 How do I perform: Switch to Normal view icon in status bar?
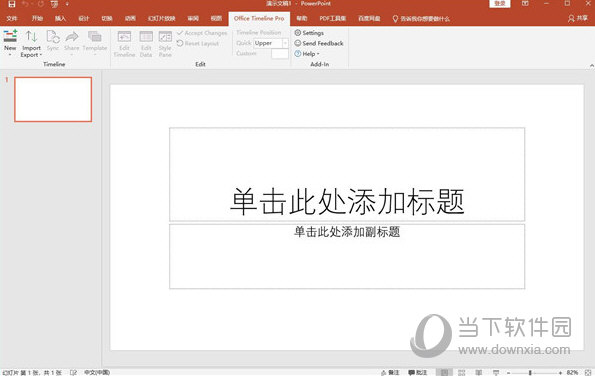pyautogui.click(x=444, y=373)
